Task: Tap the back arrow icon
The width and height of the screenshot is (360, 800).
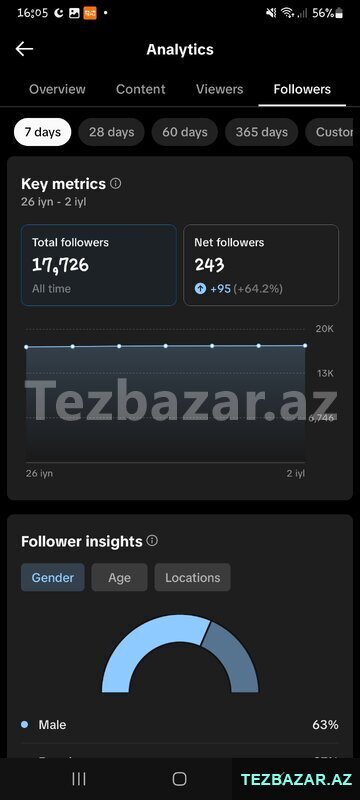Action: pos(24,49)
